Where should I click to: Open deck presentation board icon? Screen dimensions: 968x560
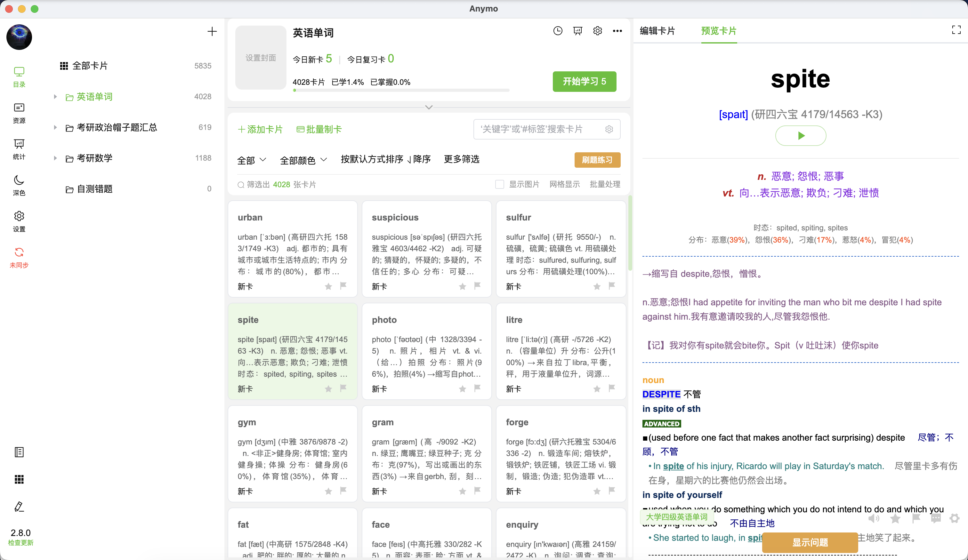[x=577, y=31]
